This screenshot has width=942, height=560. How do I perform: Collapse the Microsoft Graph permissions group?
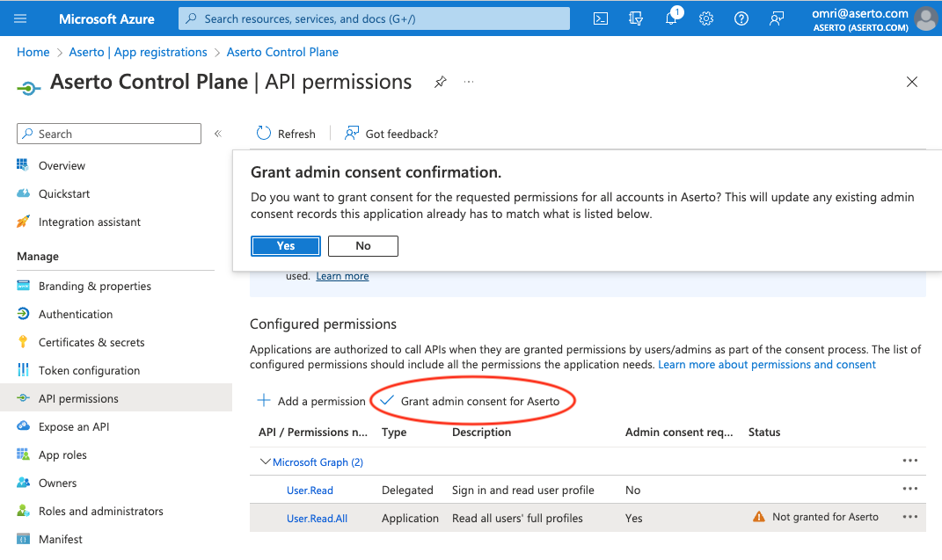coord(265,462)
